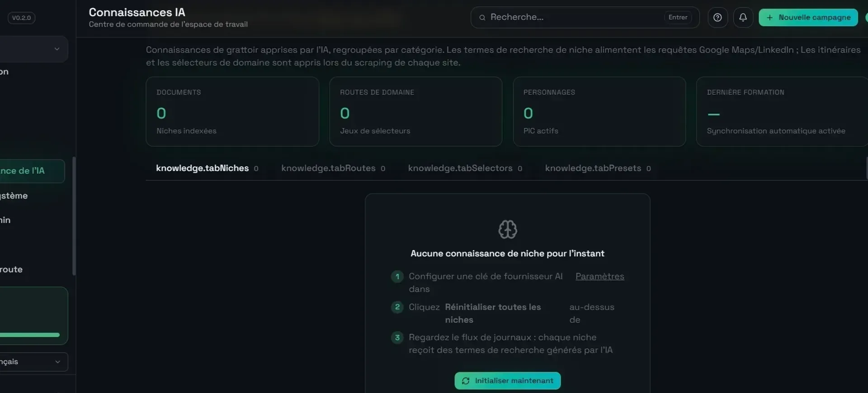Open the help question-mark icon
This screenshot has height=393, width=868.
click(x=717, y=18)
